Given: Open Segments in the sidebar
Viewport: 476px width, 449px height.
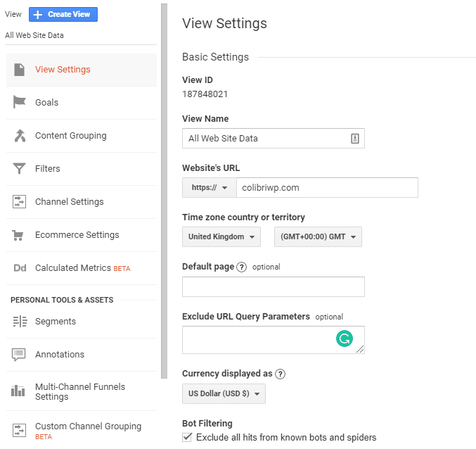Looking at the screenshot, I should pos(56,322).
